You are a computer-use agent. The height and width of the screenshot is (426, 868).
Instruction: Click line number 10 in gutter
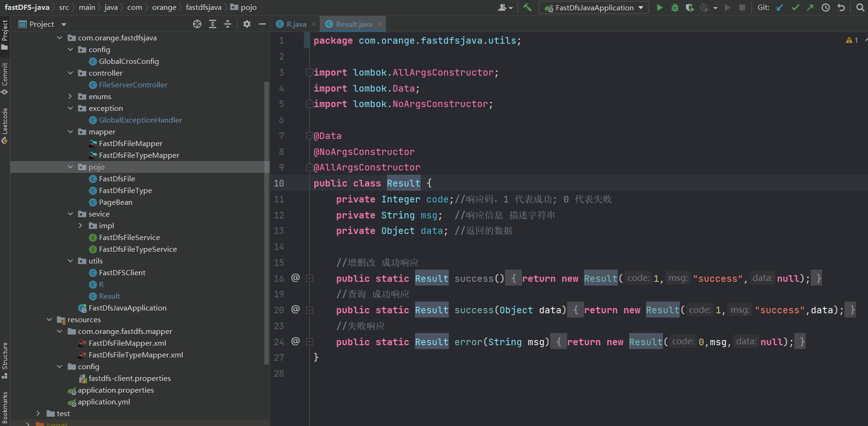click(279, 183)
